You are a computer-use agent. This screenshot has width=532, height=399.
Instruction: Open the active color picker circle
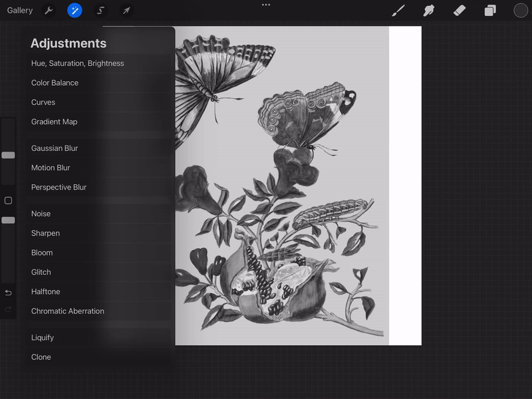(521, 11)
